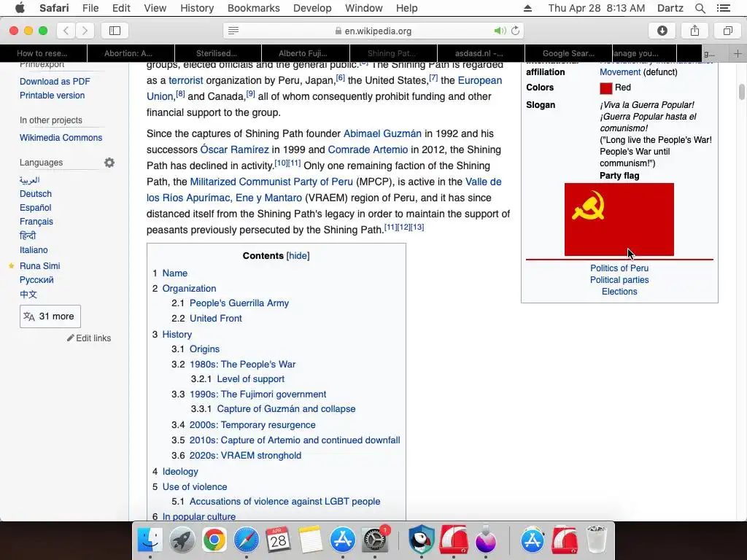
Task: Open the History menu
Action: tap(197, 8)
